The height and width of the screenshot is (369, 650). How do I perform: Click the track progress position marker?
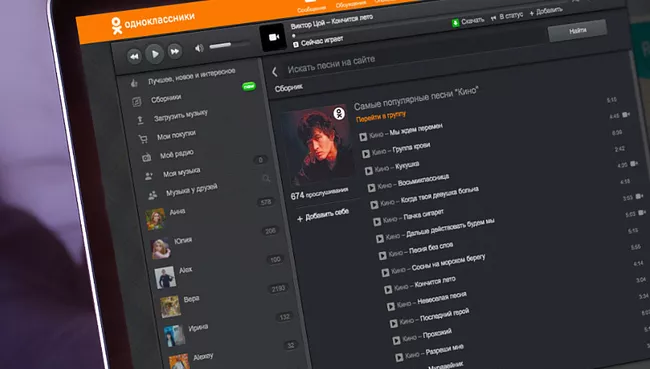[x=294, y=36]
